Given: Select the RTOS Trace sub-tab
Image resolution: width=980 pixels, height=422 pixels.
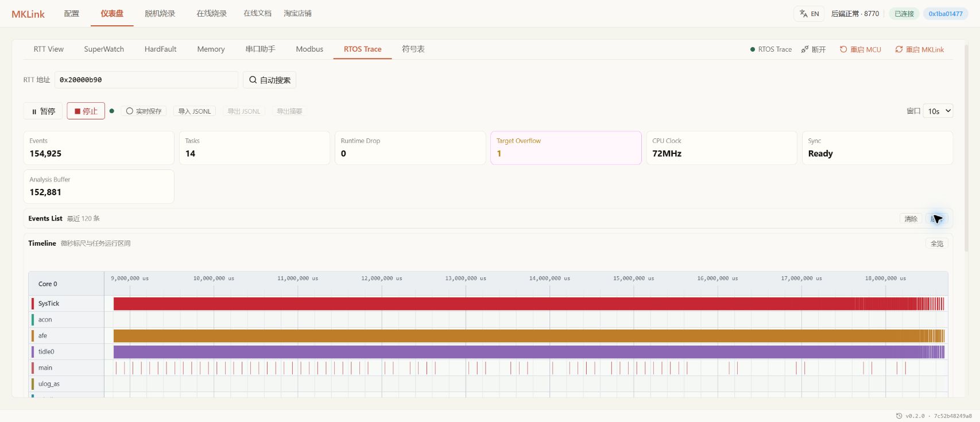Looking at the screenshot, I should (363, 49).
